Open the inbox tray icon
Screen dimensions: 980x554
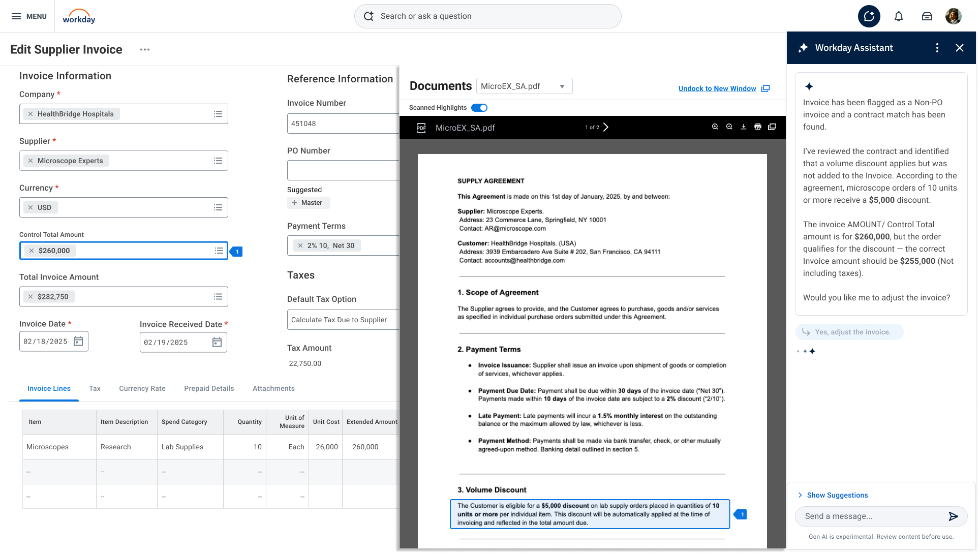click(927, 16)
